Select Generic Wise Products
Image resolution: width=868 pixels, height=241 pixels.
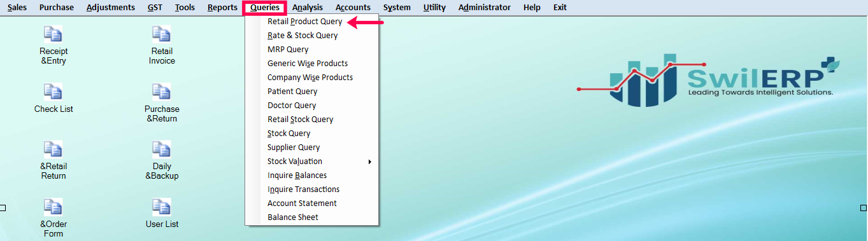tap(312, 64)
